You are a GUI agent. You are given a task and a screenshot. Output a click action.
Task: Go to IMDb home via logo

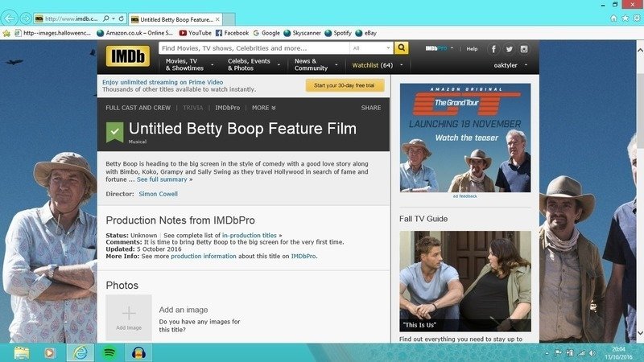coord(128,56)
